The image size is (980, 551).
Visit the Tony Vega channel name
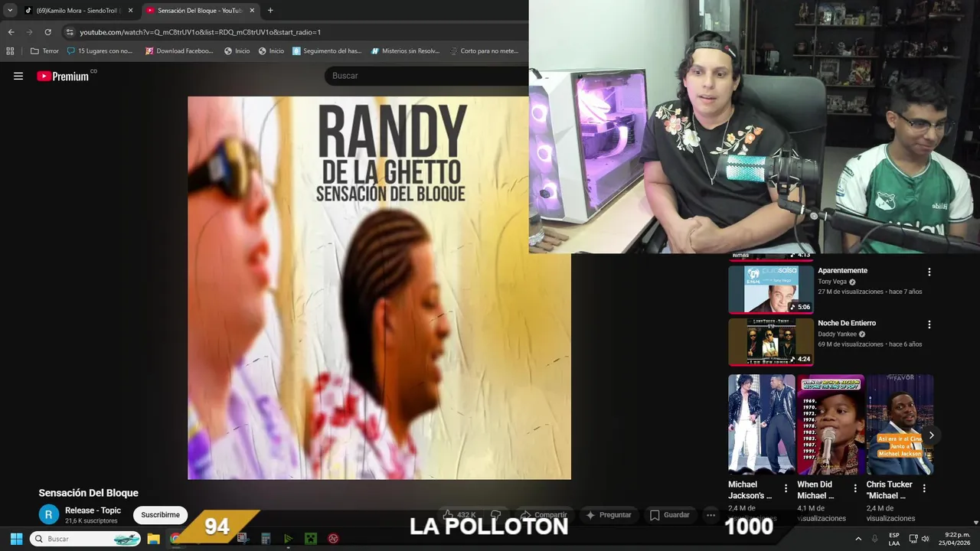pos(833,282)
